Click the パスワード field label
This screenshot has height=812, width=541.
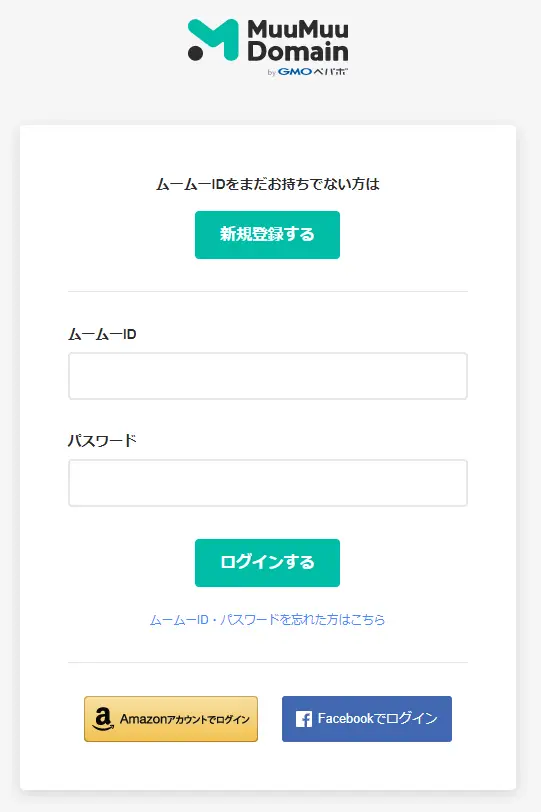pos(102,441)
